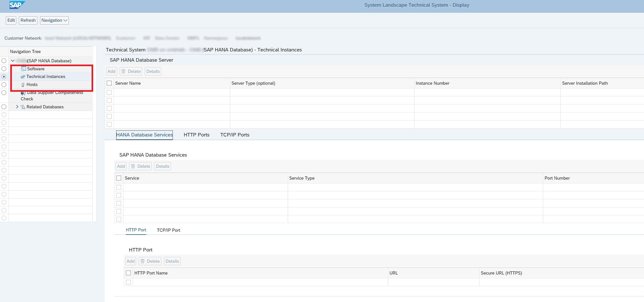
Task: Click the Related Databases node icon
Action: pos(23,107)
